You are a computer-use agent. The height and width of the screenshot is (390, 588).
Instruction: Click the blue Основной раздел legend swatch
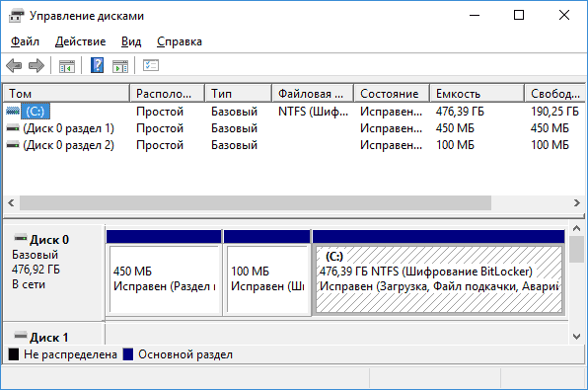(128, 354)
